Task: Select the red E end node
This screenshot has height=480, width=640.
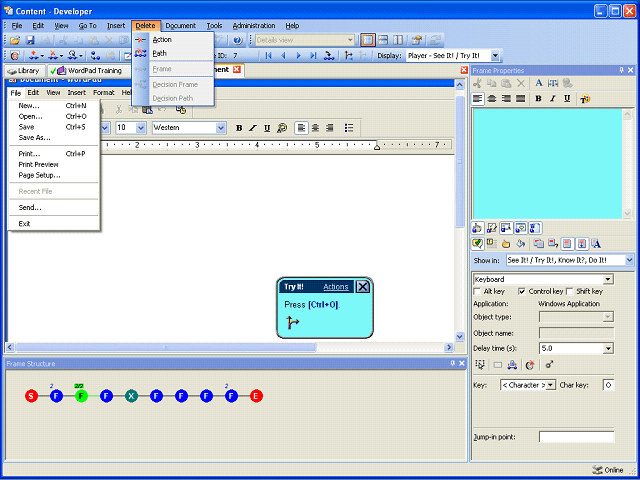Action: [x=256, y=396]
